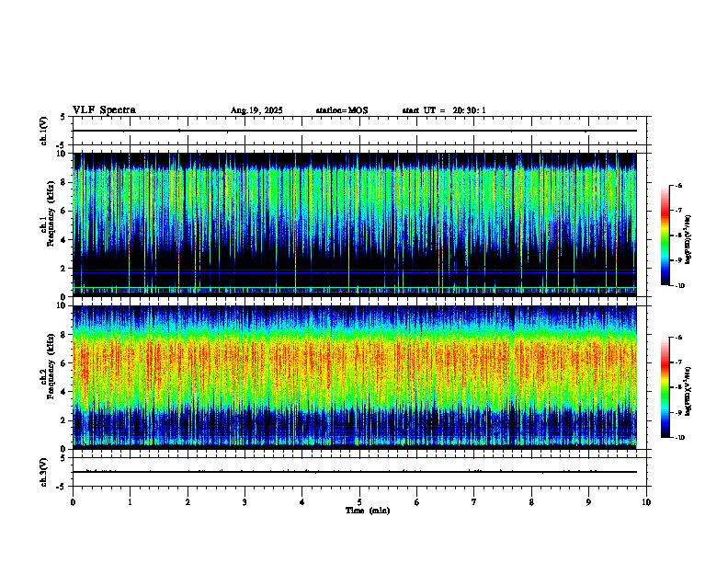The width and height of the screenshot is (728, 563).
Task: Click time-axis tick label "7"
Action: pyautogui.click(x=474, y=502)
